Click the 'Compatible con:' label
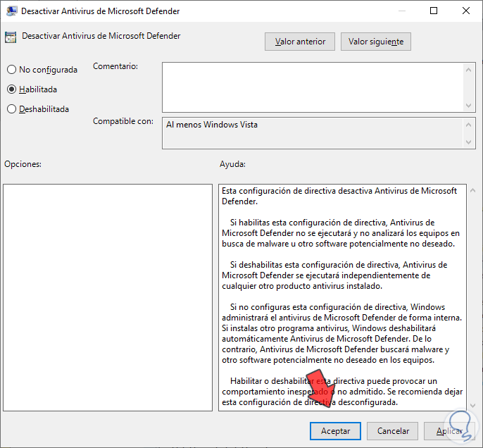Image resolution: width=483 pixels, height=448 pixels. point(123,121)
